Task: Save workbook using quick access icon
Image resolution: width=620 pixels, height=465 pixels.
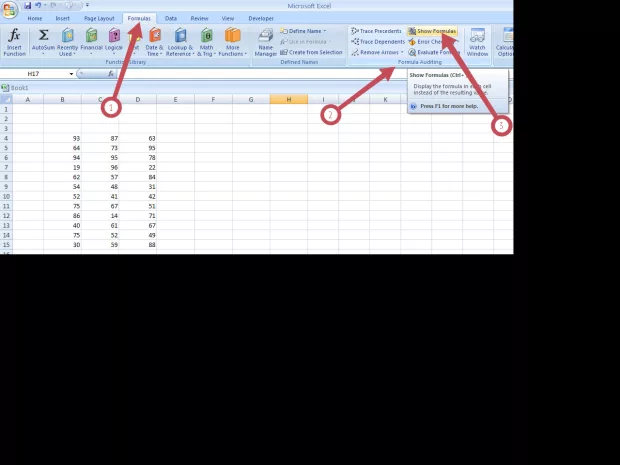Action: (x=27, y=6)
